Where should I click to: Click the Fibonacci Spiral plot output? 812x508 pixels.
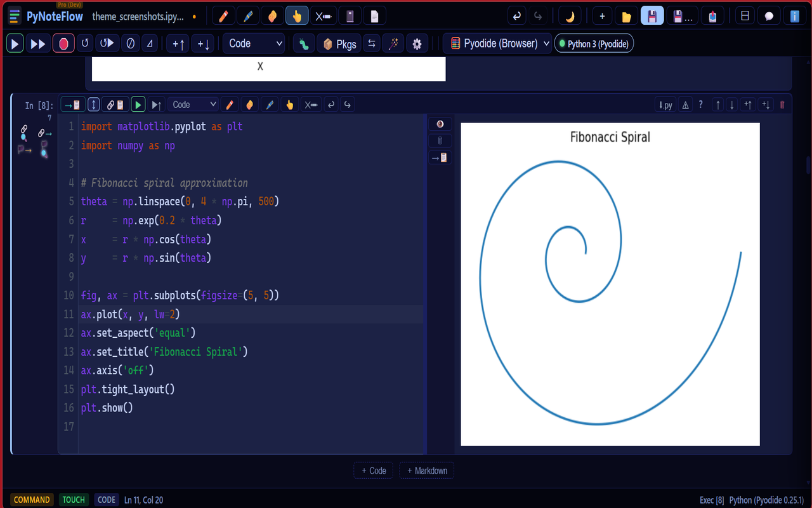coord(610,284)
